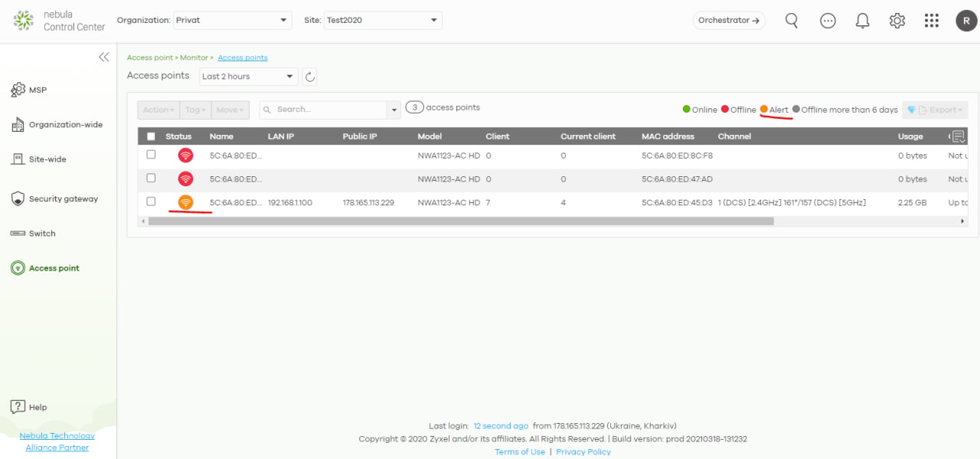Click the Access points breadcrumb link
Image resolution: width=980 pixels, height=459 pixels.
coord(243,57)
